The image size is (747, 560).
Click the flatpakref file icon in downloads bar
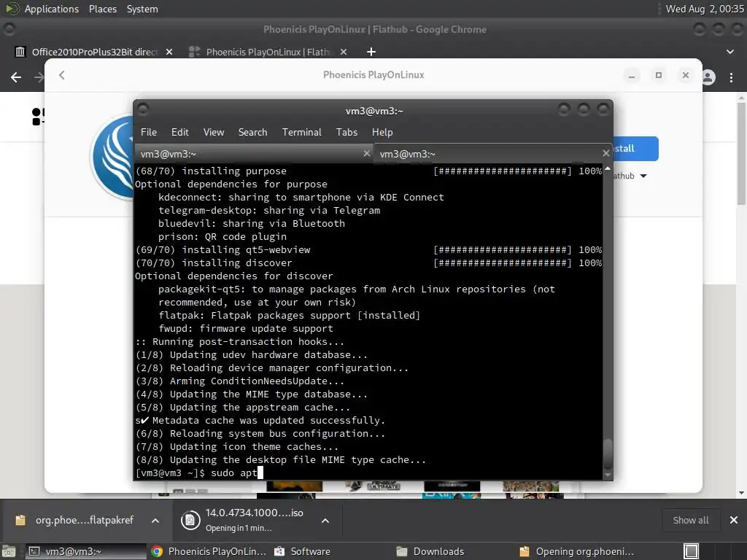[x=20, y=520]
